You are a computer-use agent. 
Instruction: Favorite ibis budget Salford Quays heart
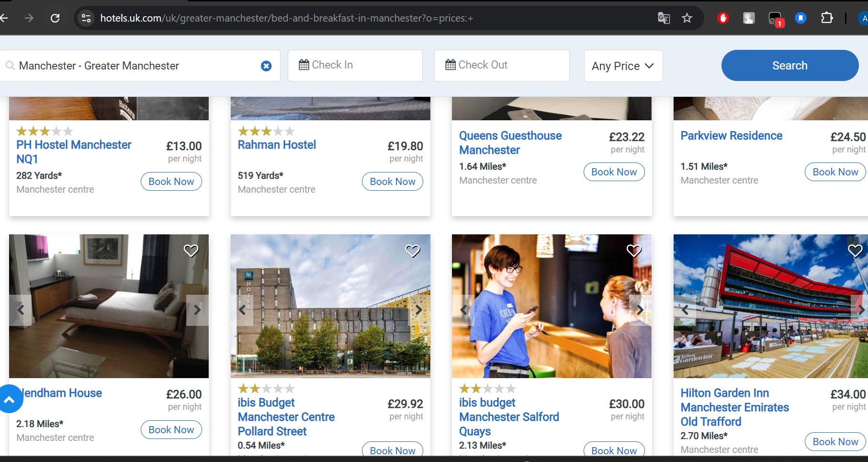coord(634,251)
